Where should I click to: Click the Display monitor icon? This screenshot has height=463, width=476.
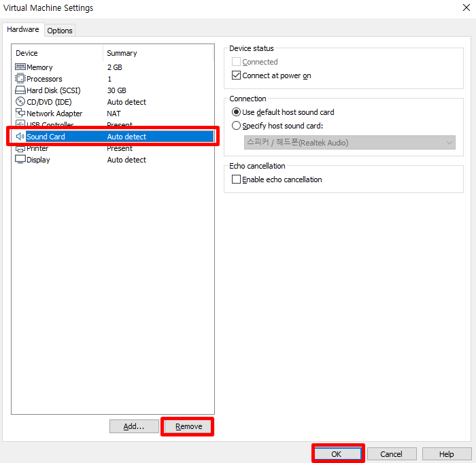coord(20,159)
